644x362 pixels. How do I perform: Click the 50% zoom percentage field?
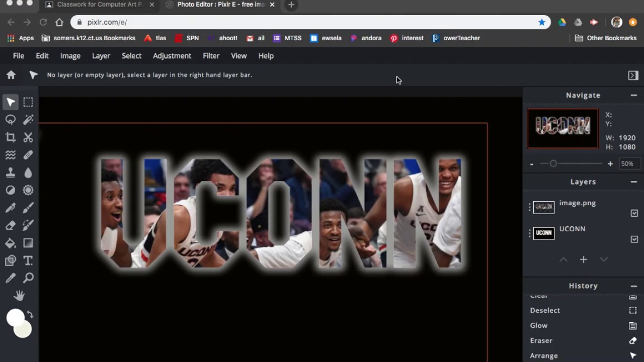click(629, 164)
